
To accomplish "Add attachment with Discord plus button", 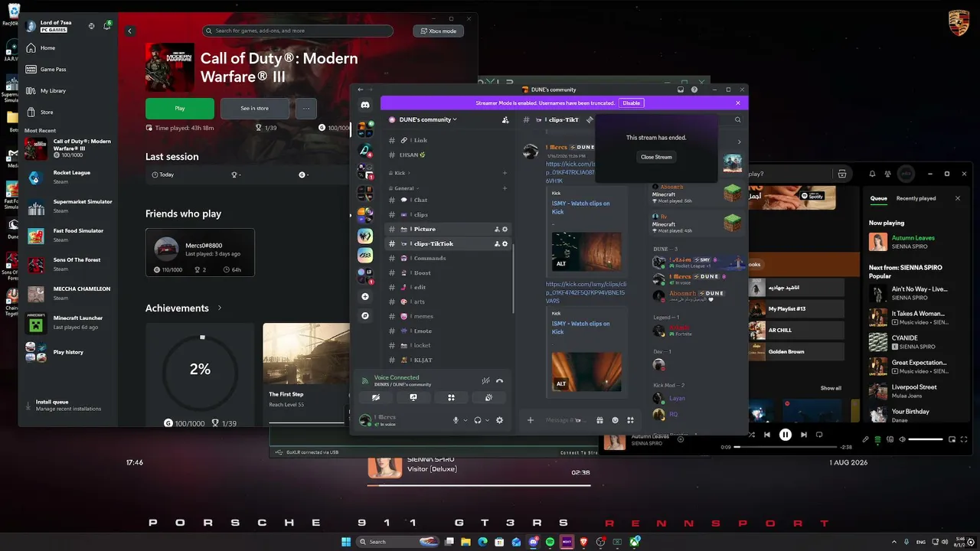I will [x=531, y=420].
